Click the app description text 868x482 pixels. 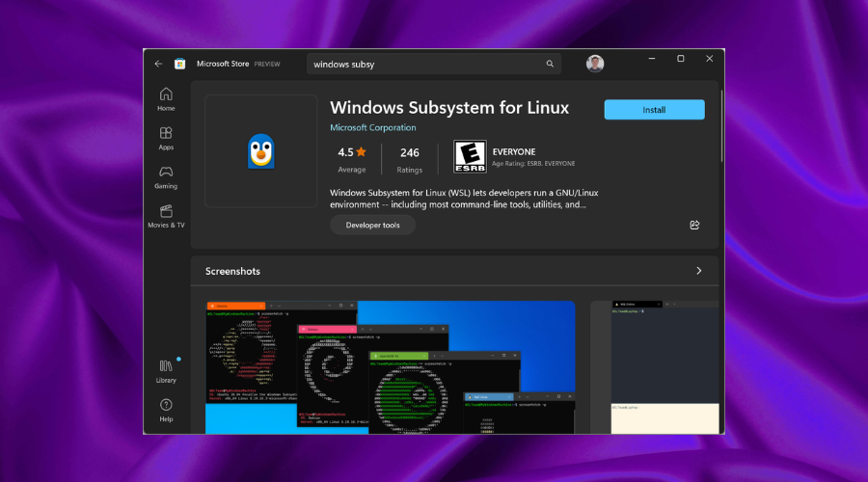[x=464, y=199]
